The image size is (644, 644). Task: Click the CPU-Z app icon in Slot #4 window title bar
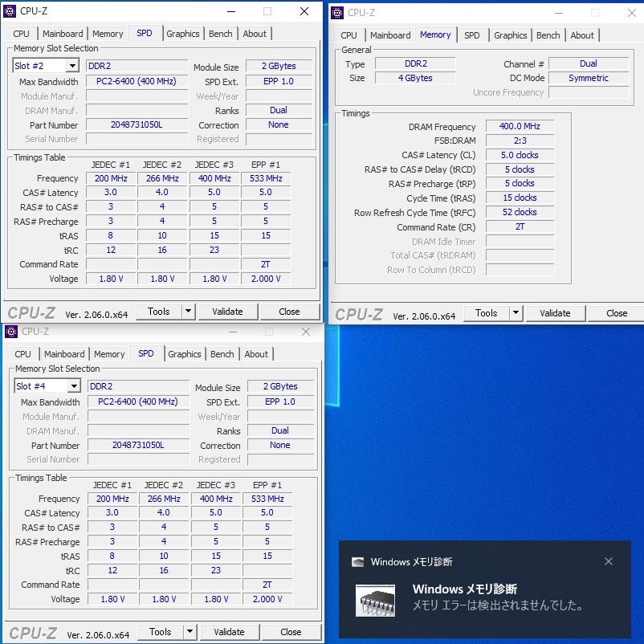pos(10,332)
